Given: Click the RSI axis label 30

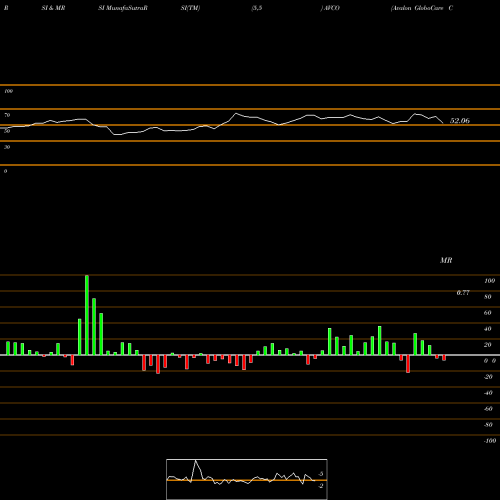Looking at the screenshot, I should pyautogui.click(x=7, y=147).
